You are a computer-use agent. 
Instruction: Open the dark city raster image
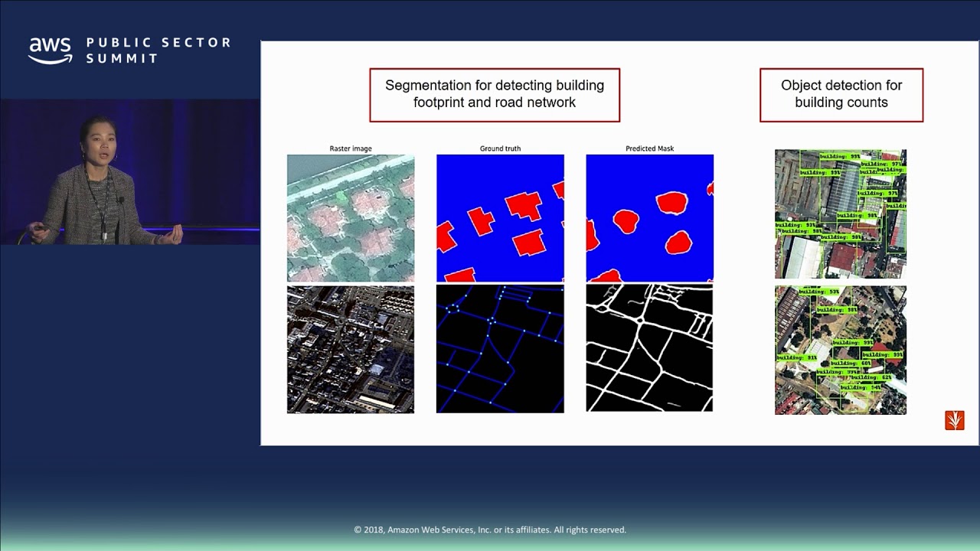pos(351,350)
